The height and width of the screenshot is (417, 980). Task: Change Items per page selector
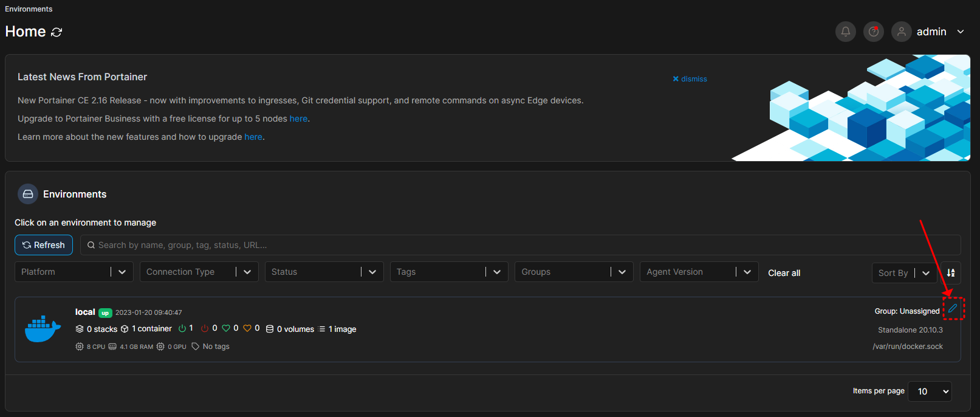click(930, 391)
